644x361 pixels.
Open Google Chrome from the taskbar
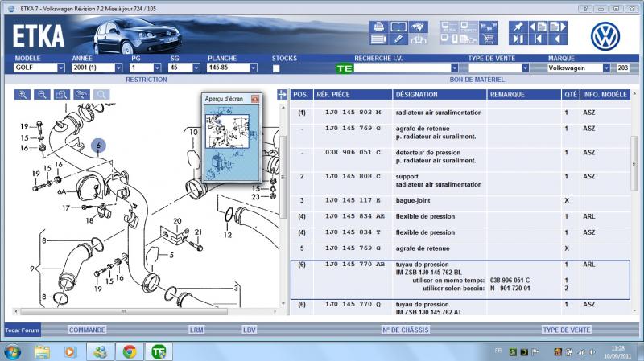pos(130,352)
